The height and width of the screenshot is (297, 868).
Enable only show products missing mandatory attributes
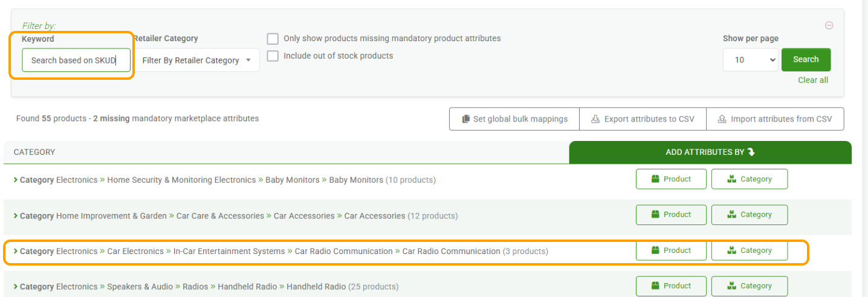pos(273,39)
